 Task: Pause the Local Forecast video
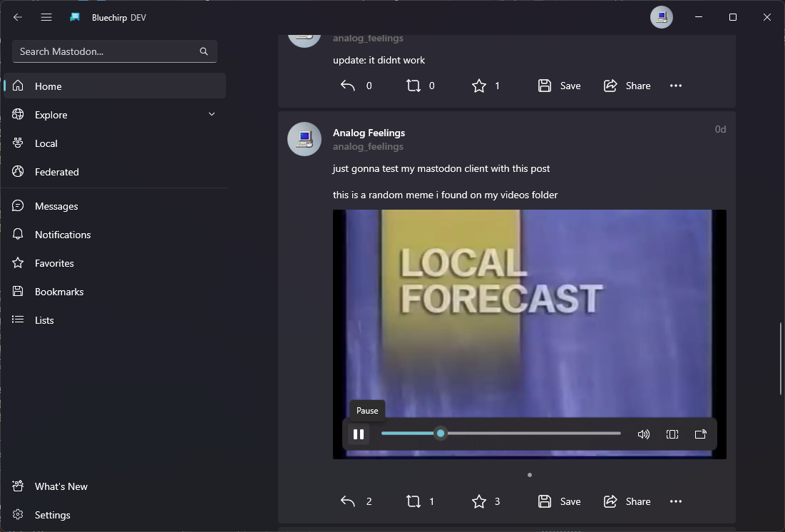[x=359, y=434]
